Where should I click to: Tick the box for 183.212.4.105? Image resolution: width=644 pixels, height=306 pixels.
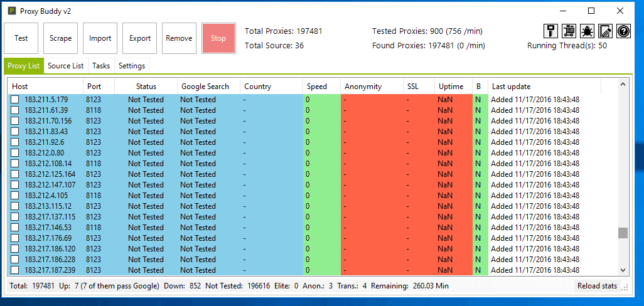point(15,196)
